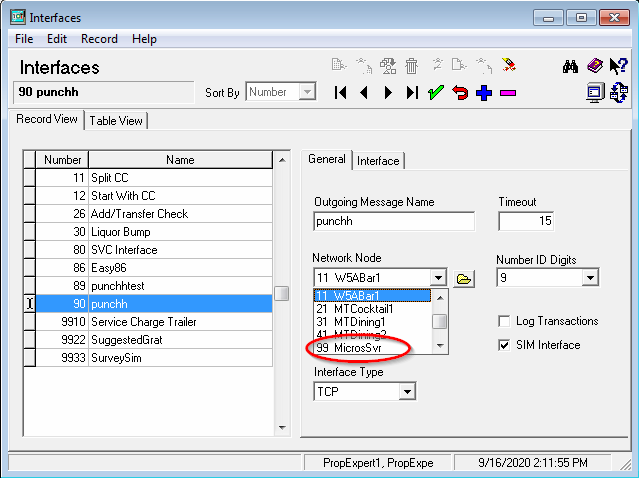
Task: Select the Service Charge Trailer row
Action: coord(154,322)
